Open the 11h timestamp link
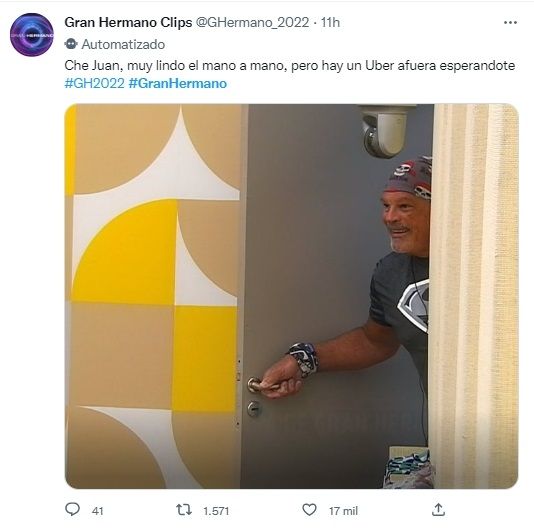This screenshot has width=534, height=530. click(330, 22)
